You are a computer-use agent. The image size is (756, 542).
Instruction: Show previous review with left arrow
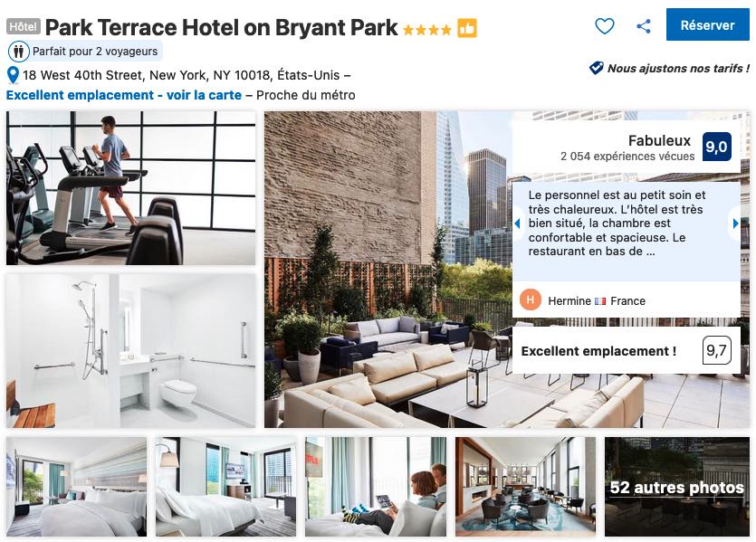(x=518, y=223)
